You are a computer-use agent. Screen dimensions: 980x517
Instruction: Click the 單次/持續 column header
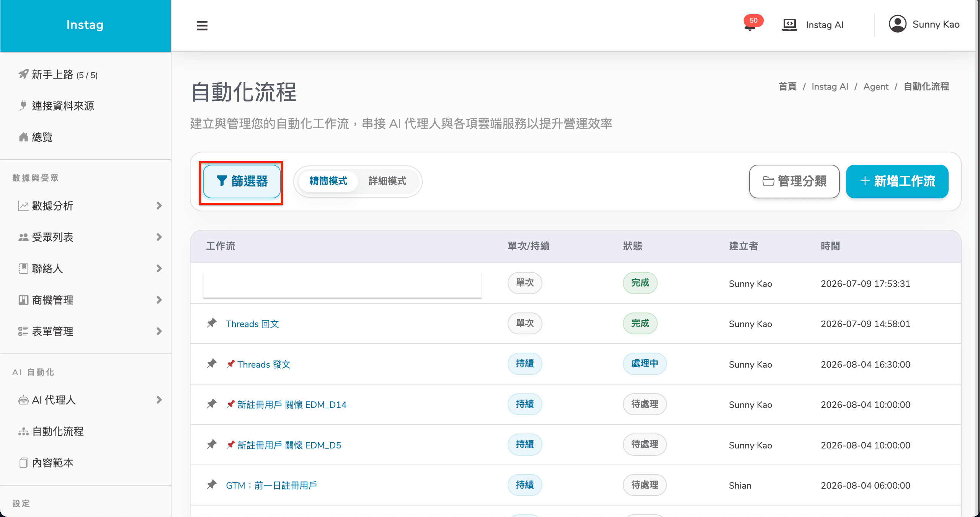pyautogui.click(x=529, y=246)
